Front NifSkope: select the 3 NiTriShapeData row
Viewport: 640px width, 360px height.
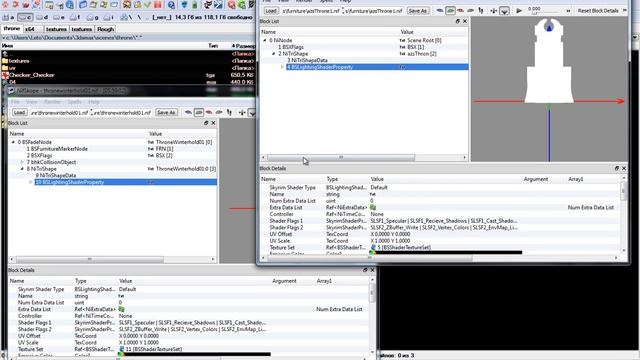364,60
